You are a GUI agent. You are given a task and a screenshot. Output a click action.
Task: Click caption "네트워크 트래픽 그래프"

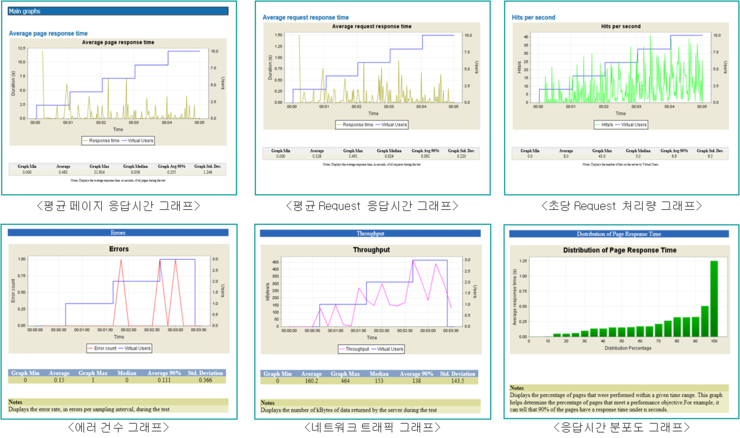372,427
